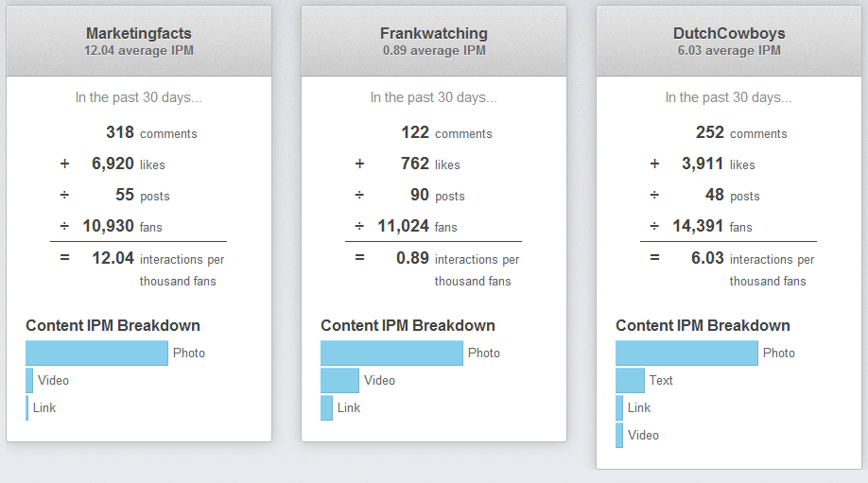The width and height of the screenshot is (868, 483).
Task: Click Frankwatching Photo IPM bar
Action: coord(391,353)
